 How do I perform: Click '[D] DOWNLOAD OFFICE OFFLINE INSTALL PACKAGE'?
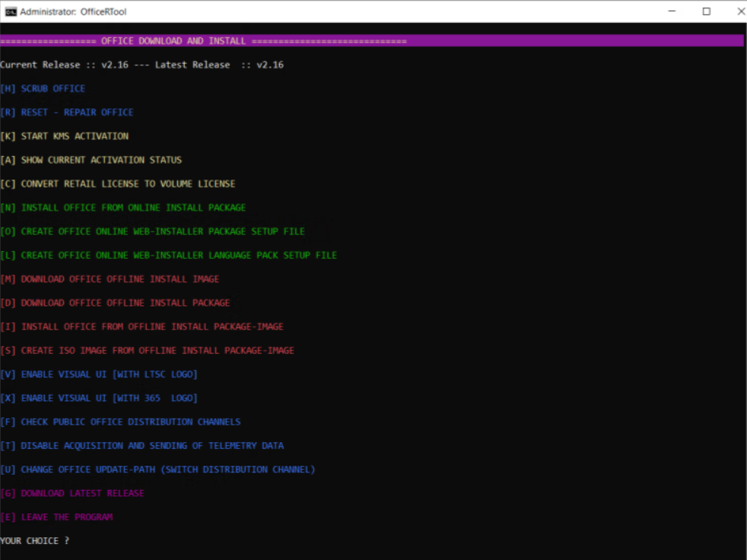click(116, 303)
